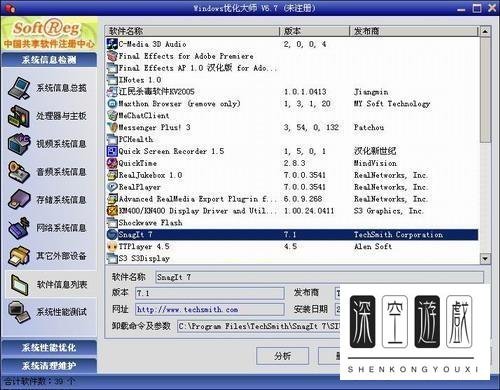The image size is (500, 390).
Task: Click the Windows优化大师 title bar app icon
Action: click(11, 8)
